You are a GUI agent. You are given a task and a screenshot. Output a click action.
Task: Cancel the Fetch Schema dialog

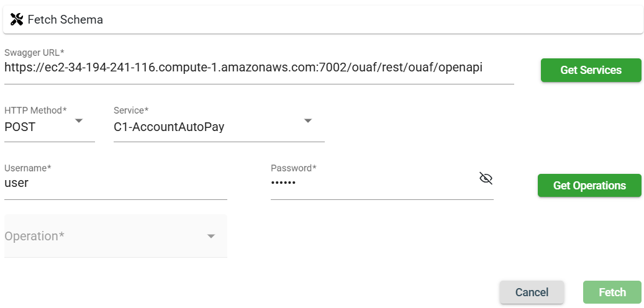tap(532, 292)
